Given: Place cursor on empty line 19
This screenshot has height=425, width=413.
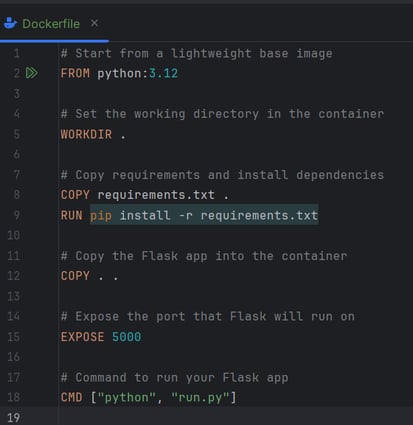Looking at the screenshot, I should coord(233,418).
